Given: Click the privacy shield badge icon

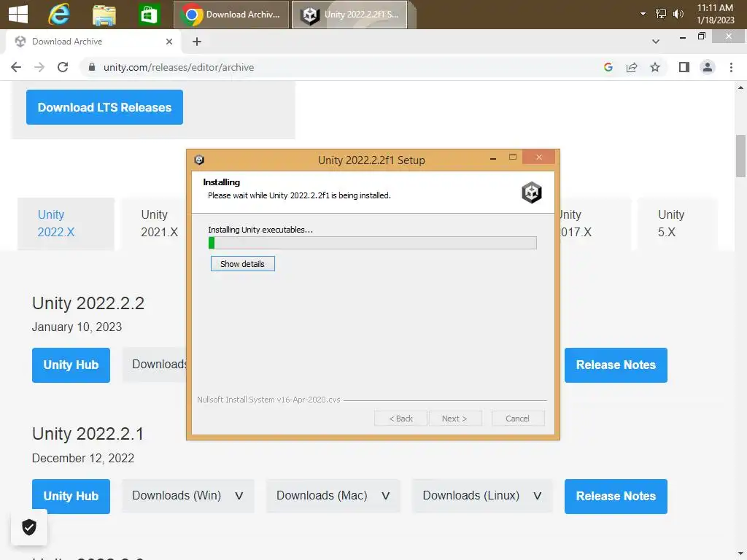Looking at the screenshot, I should pyautogui.click(x=29, y=527).
